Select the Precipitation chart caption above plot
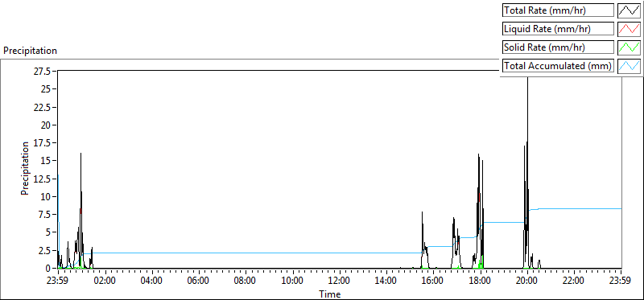Image resolution: width=644 pixels, height=300 pixels. [30, 51]
